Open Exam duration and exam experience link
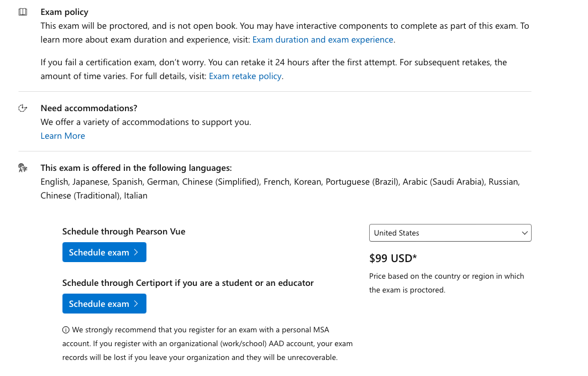The height and width of the screenshot is (376, 588). (323, 40)
